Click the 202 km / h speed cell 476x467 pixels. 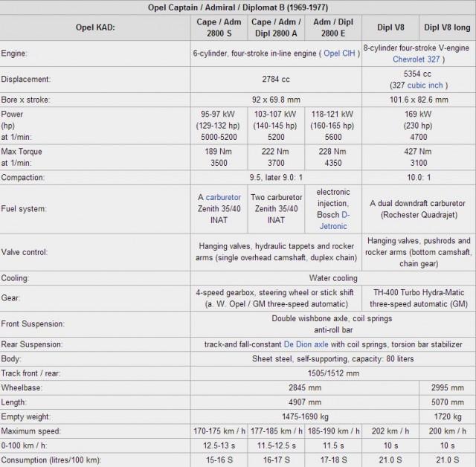390,431
